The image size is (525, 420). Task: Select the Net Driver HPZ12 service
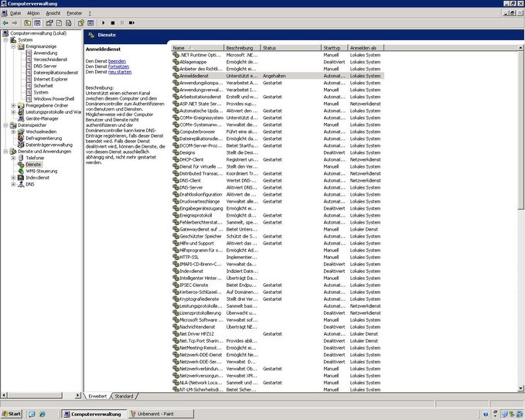click(278, 334)
